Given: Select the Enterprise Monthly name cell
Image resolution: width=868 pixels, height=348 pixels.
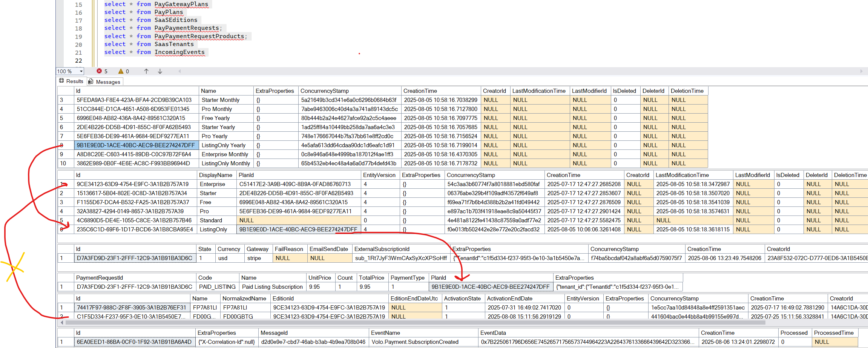Looking at the screenshot, I should point(226,154).
